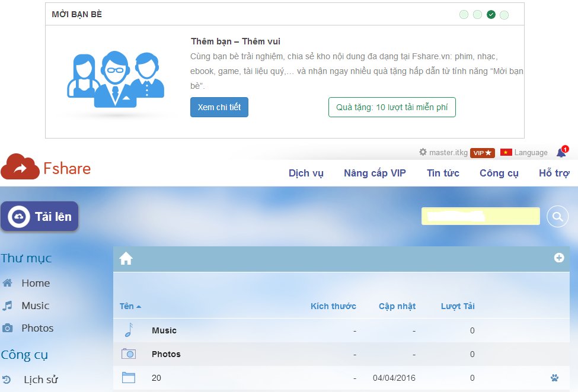This screenshot has height=392, width=578.
Task: Click the VIP star badge
Action: [483, 153]
